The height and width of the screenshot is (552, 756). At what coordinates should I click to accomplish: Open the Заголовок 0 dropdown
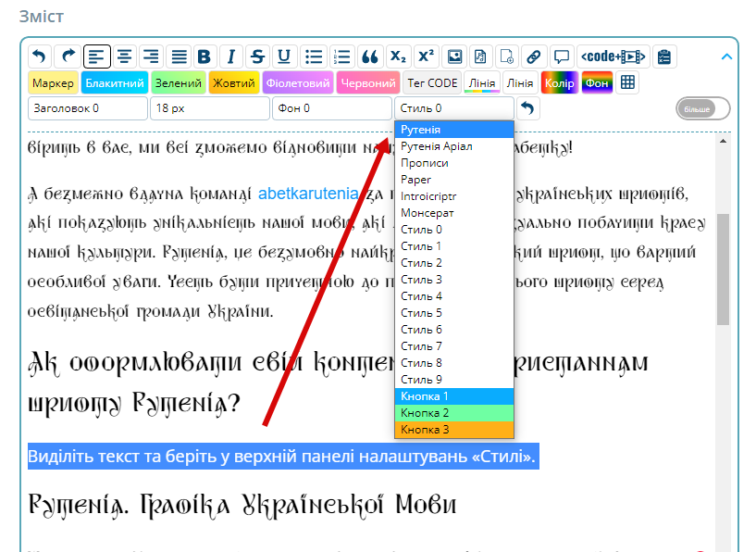88,108
